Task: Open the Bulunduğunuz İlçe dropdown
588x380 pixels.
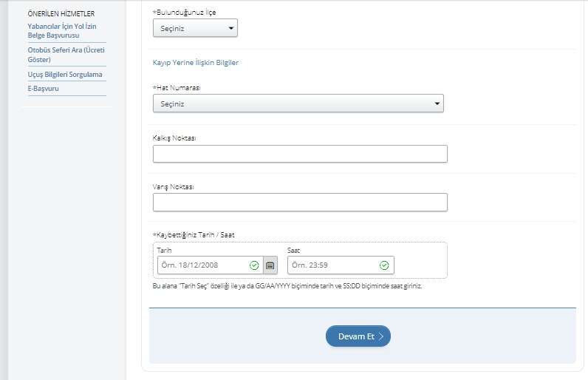Action: coord(195,28)
